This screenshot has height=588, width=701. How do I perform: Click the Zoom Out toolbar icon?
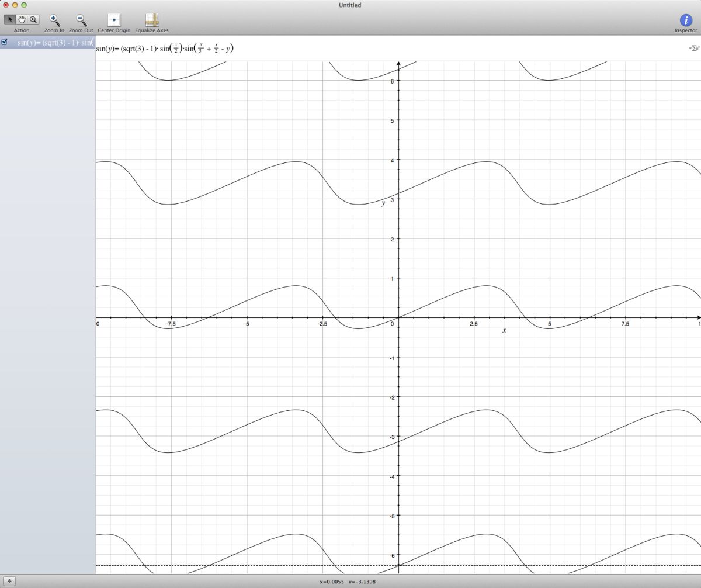coord(81,20)
